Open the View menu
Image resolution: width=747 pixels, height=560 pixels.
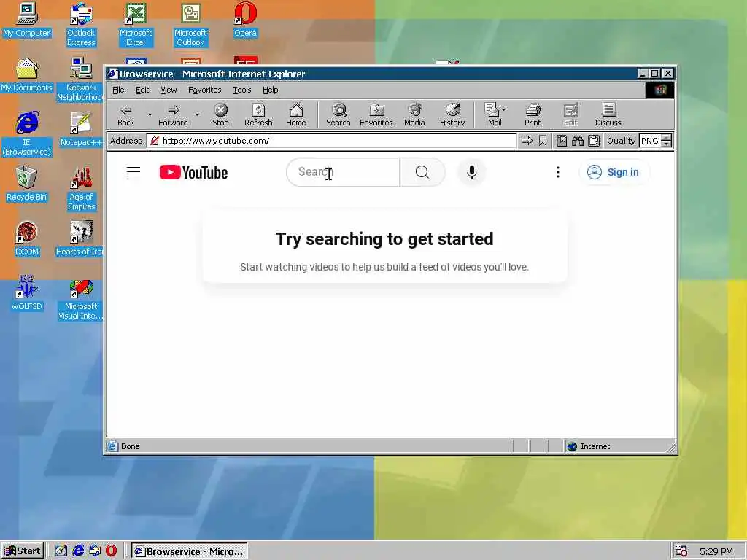tap(169, 90)
